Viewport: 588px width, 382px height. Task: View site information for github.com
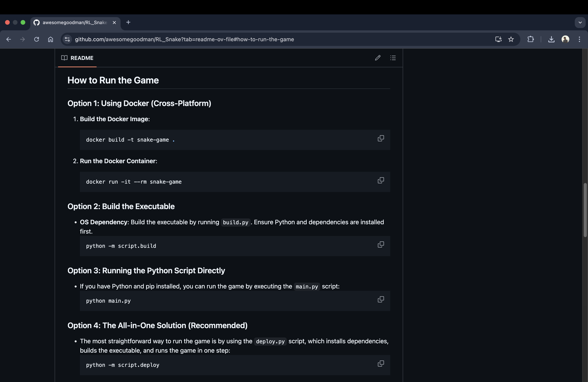coord(67,39)
